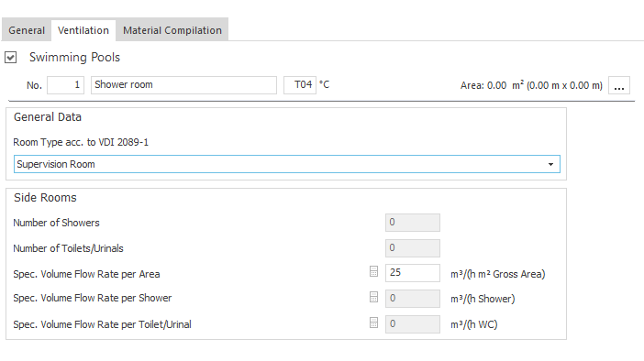This screenshot has height=361, width=644.
Task: Click the 'm³/(h WC)' unit label
Action: (474, 324)
